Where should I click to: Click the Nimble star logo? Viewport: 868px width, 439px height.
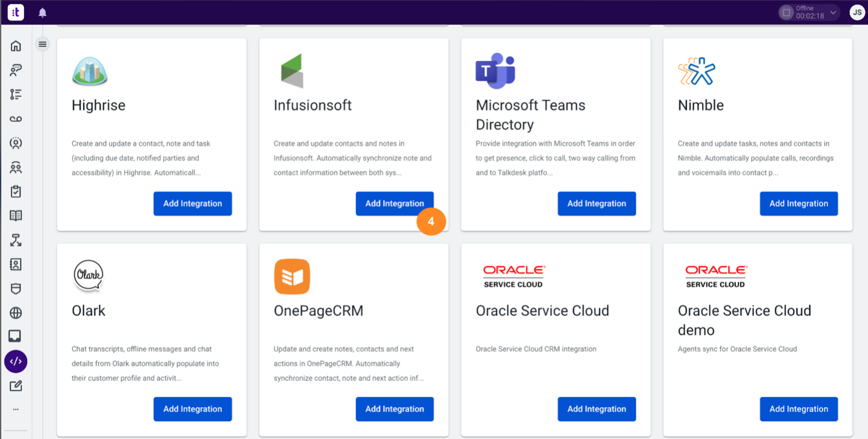[x=697, y=71]
